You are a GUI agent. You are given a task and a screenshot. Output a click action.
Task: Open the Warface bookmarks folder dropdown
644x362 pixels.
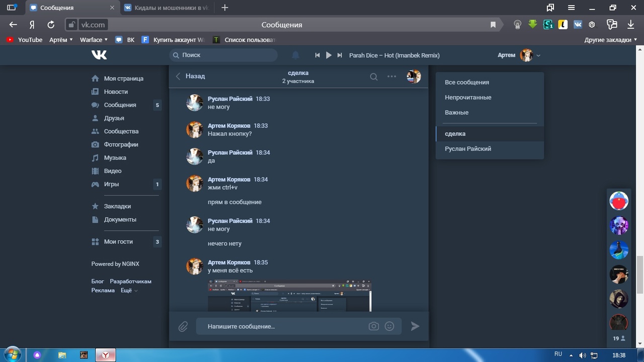pos(94,40)
